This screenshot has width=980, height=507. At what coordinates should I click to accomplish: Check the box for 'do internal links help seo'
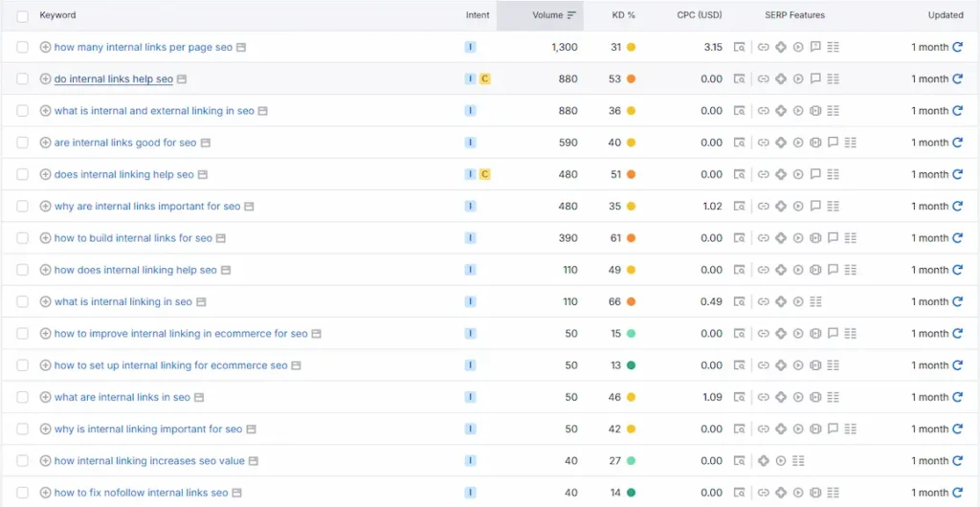pyautogui.click(x=23, y=78)
